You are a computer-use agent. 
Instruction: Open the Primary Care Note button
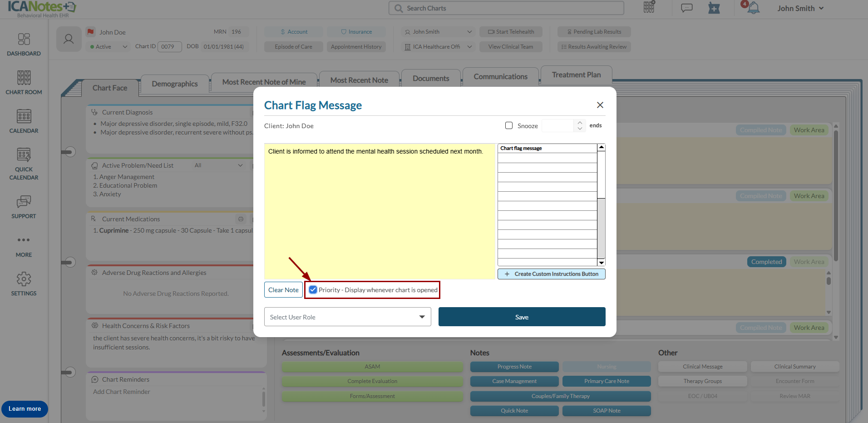click(607, 381)
